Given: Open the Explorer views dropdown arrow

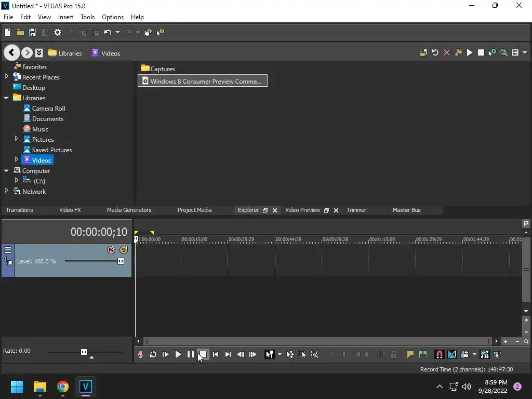Looking at the screenshot, I should point(525,52).
